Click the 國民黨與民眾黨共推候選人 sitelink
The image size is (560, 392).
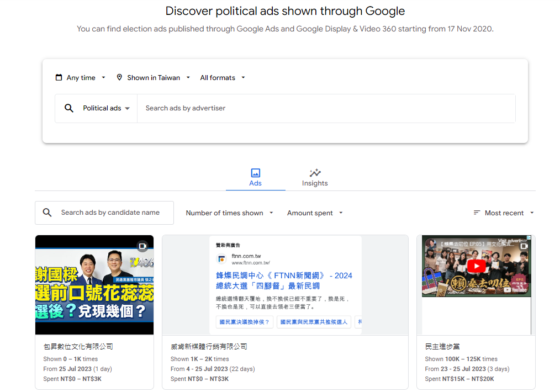[x=314, y=322]
